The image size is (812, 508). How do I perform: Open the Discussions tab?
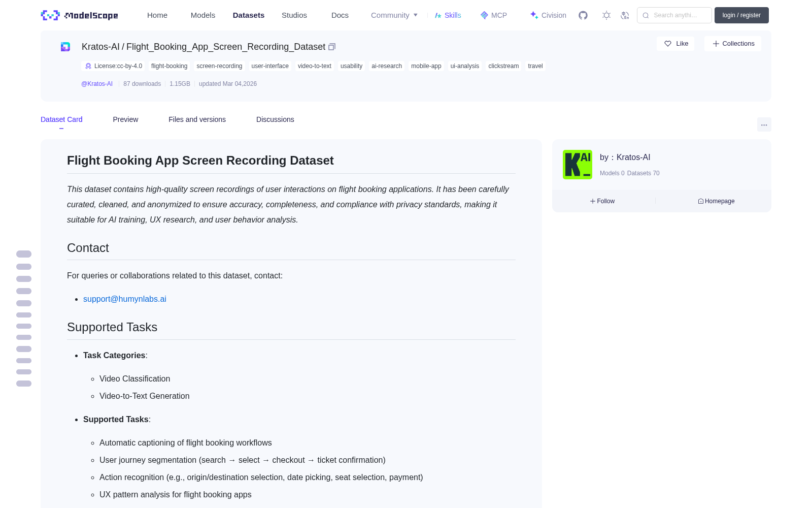275,119
